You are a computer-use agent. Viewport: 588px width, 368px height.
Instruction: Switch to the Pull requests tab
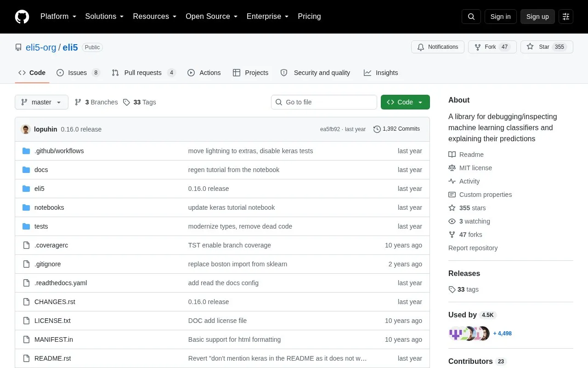144,73
